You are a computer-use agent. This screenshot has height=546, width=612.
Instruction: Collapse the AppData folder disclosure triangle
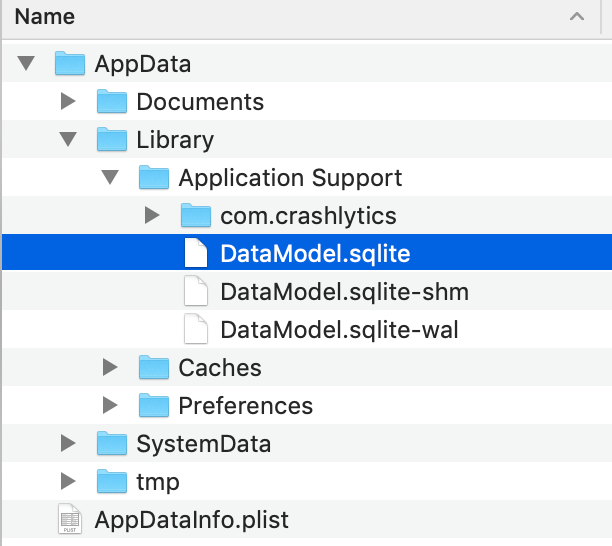click(x=27, y=63)
